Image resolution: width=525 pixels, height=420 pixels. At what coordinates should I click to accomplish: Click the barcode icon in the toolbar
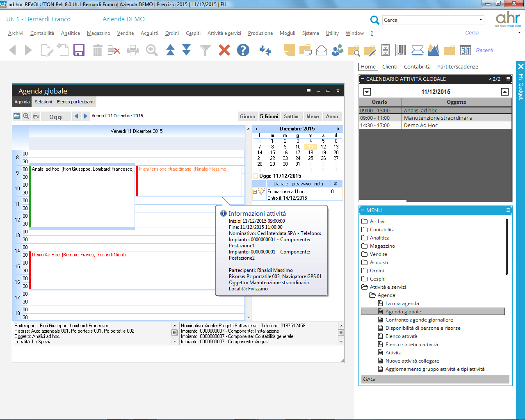[402, 50]
